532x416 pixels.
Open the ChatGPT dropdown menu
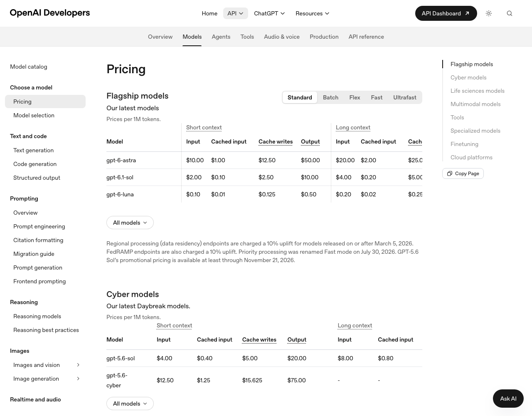click(x=269, y=13)
